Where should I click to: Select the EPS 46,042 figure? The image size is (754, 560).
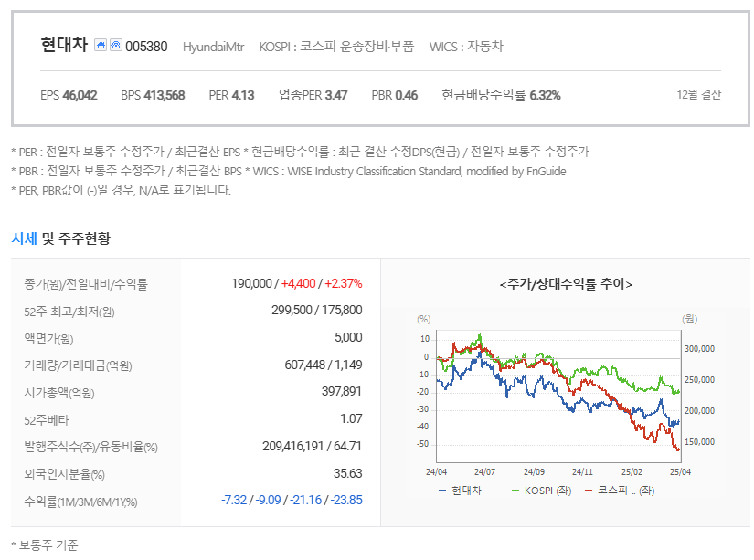69,95
